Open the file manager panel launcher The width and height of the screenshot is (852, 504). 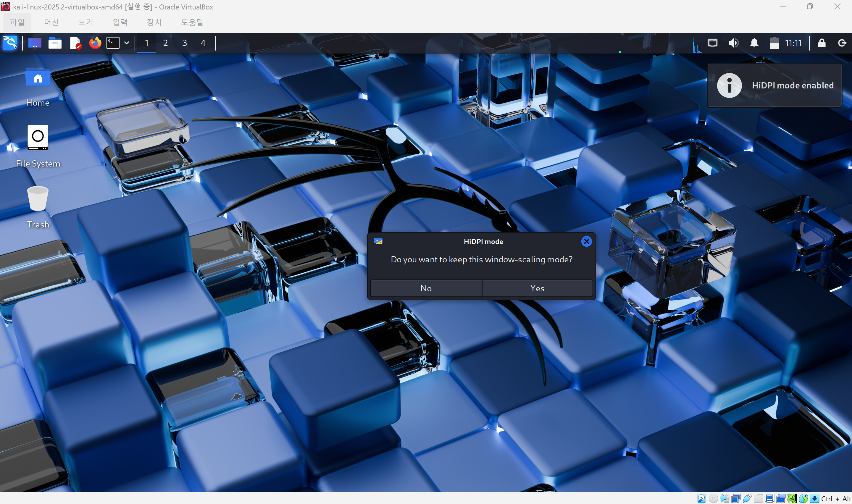tap(55, 43)
